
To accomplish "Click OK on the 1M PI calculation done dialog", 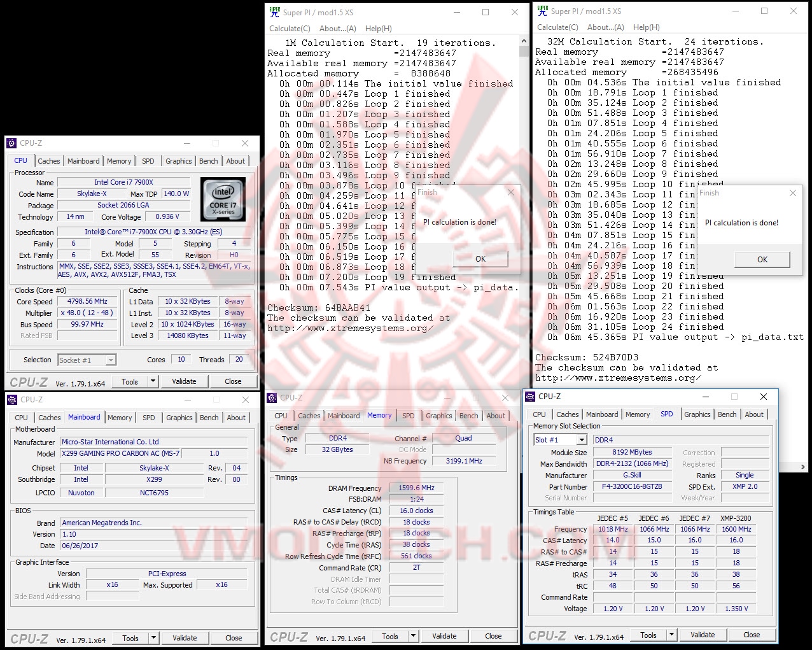I will point(480,259).
